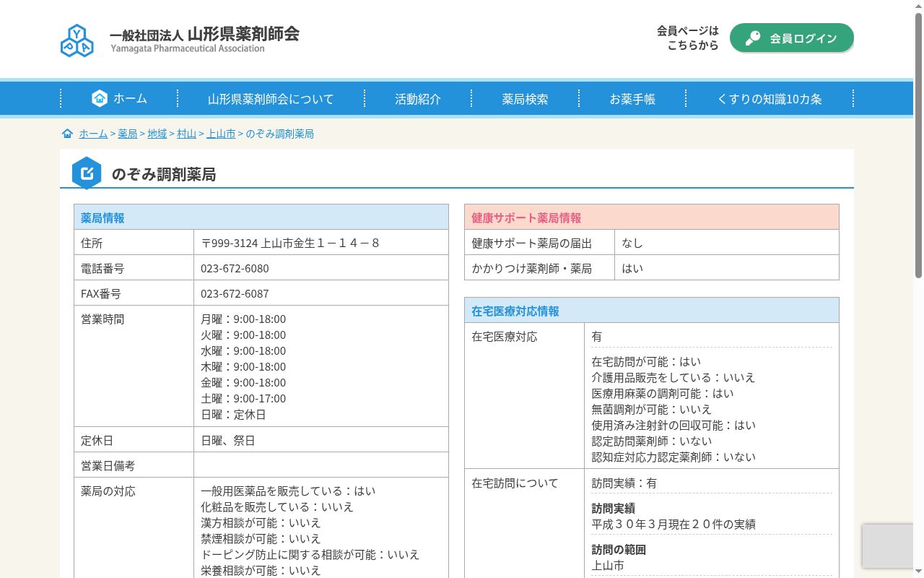Click the address 〒999-3124 上山市金生1-14-8
Viewport: 924px width, 578px height.
coord(290,243)
